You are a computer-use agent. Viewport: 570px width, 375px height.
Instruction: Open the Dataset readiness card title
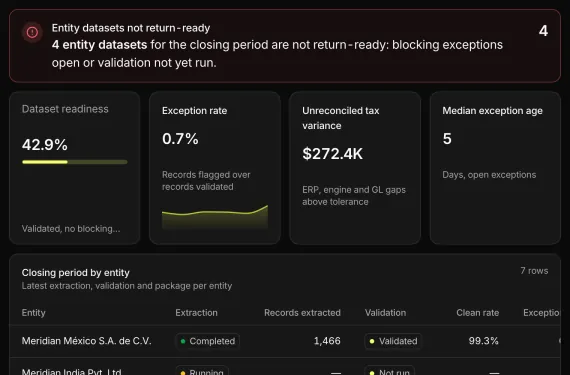coord(65,109)
